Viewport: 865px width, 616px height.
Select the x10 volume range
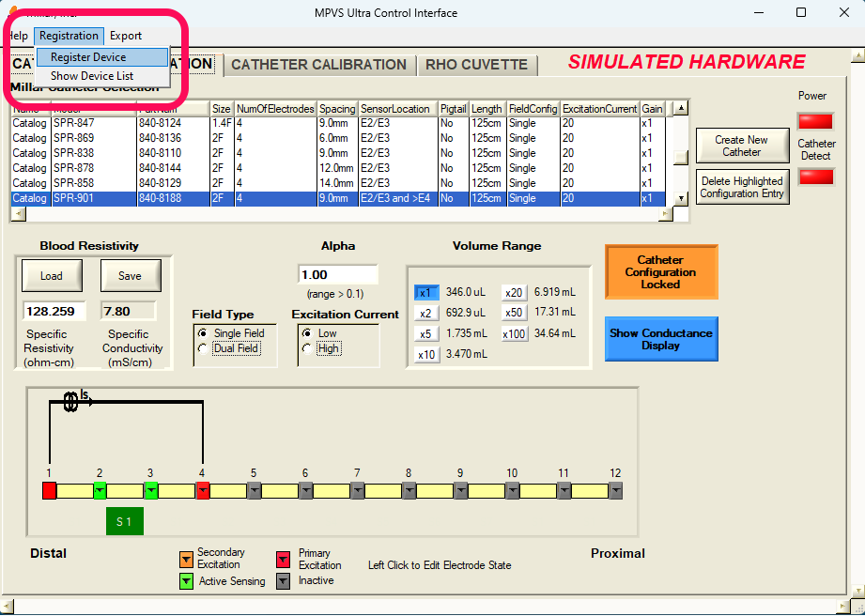click(x=426, y=354)
